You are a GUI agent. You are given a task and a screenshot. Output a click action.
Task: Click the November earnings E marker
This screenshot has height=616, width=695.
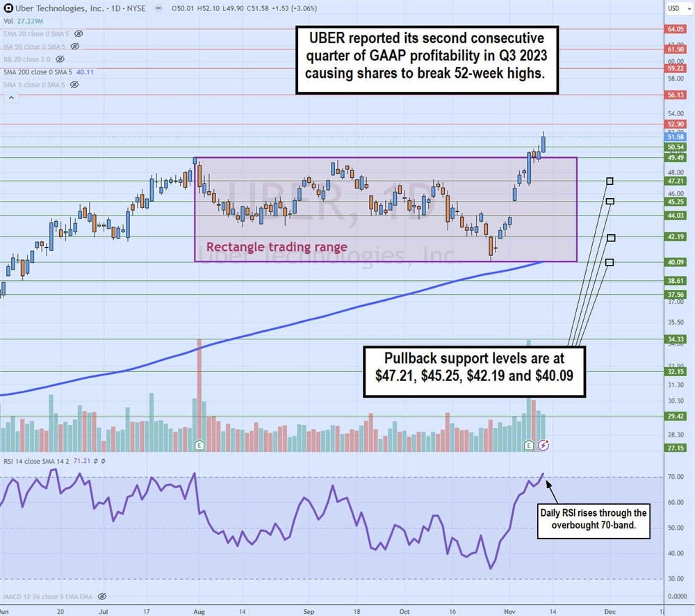tap(528, 445)
